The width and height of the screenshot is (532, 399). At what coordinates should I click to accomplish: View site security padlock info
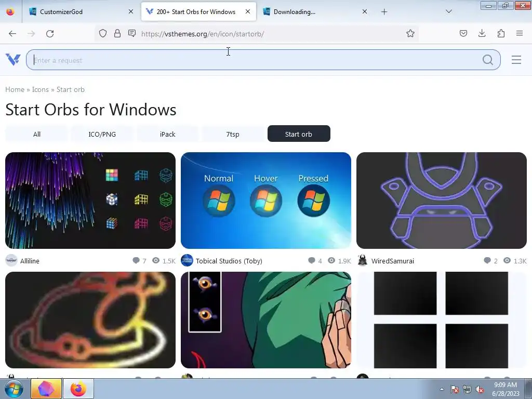(x=117, y=33)
